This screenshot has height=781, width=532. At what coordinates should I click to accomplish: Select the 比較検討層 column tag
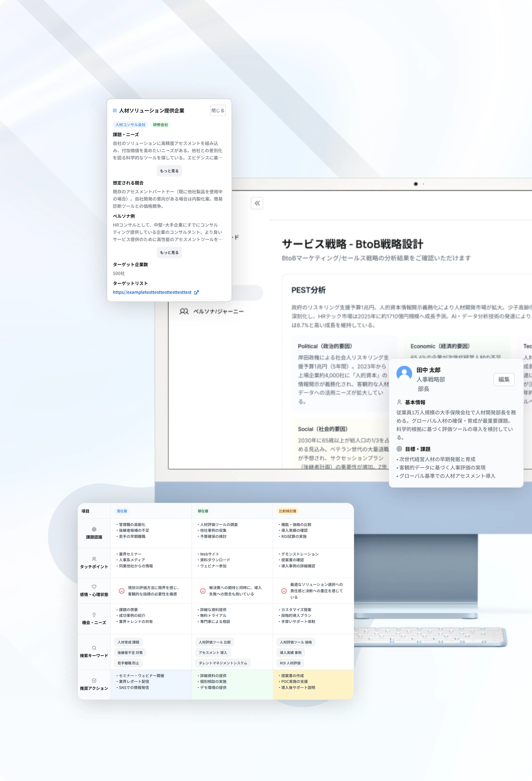coord(287,511)
